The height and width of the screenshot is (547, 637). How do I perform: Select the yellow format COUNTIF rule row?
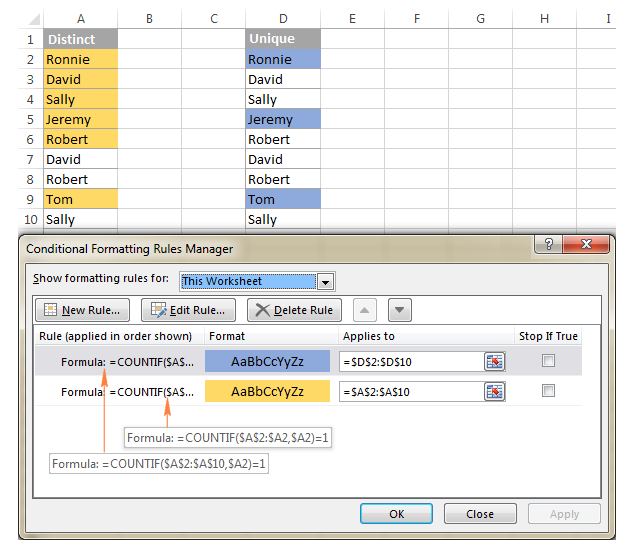(x=120, y=392)
